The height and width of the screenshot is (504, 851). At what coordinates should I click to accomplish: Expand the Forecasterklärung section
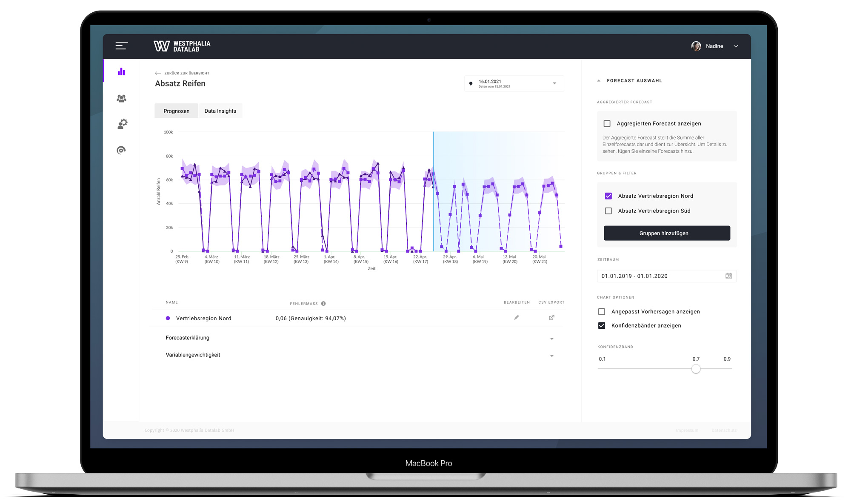[360, 338]
